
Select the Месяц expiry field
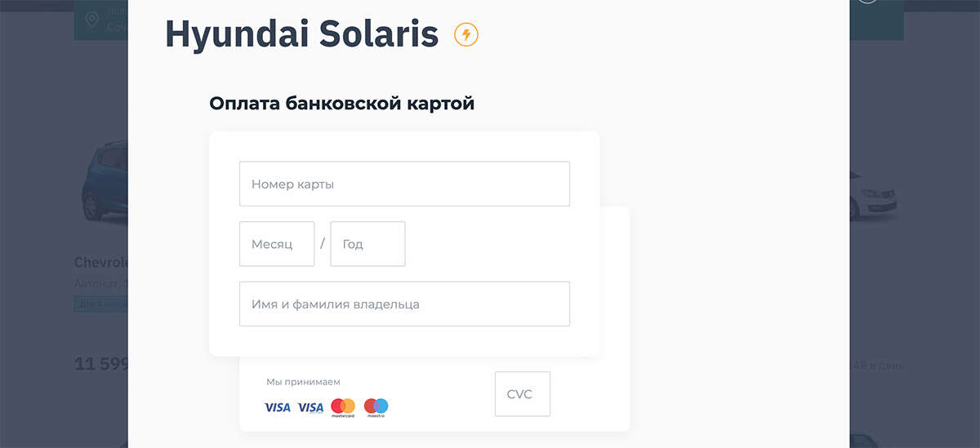[x=277, y=244]
